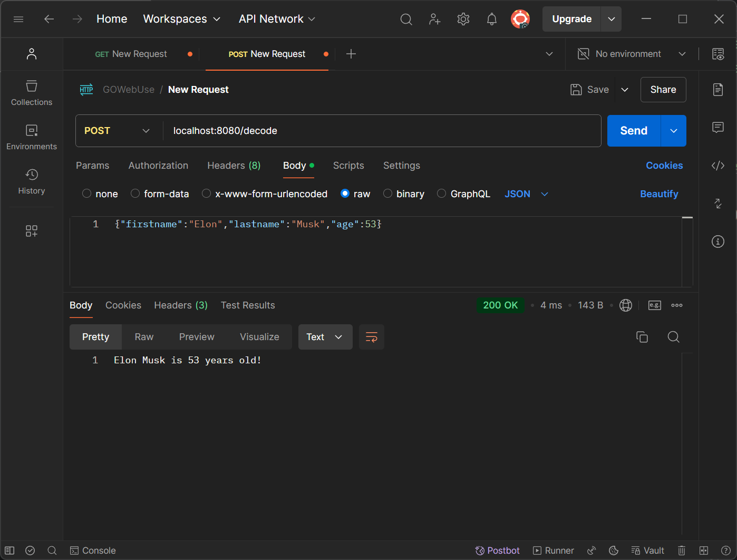Screen dimensions: 737x560
Task: Open the notifications bell
Action: [492, 19]
